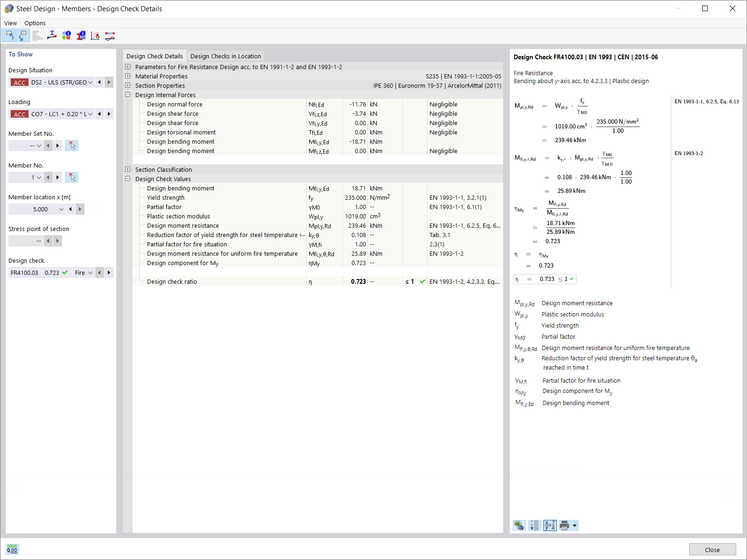Toggle the show values in equations button

click(x=550, y=525)
